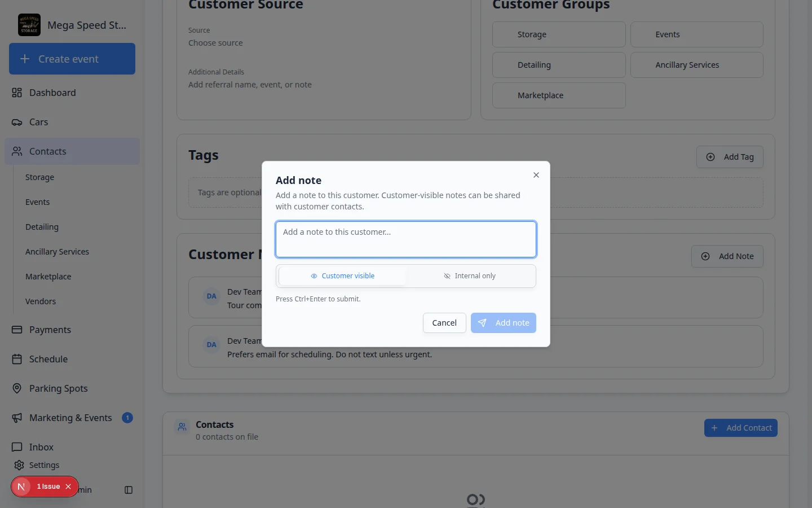812x508 pixels.
Task: Open Contacts in the sidebar
Action: click(x=72, y=151)
